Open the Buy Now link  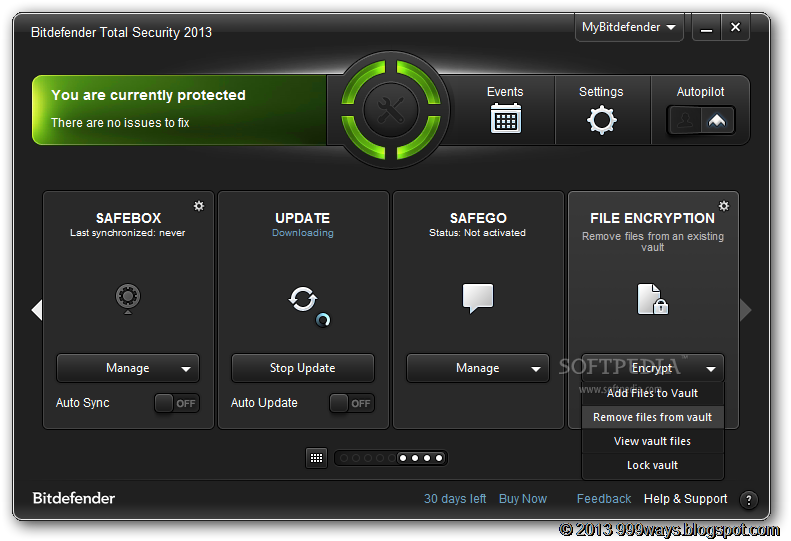click(523, 499)
